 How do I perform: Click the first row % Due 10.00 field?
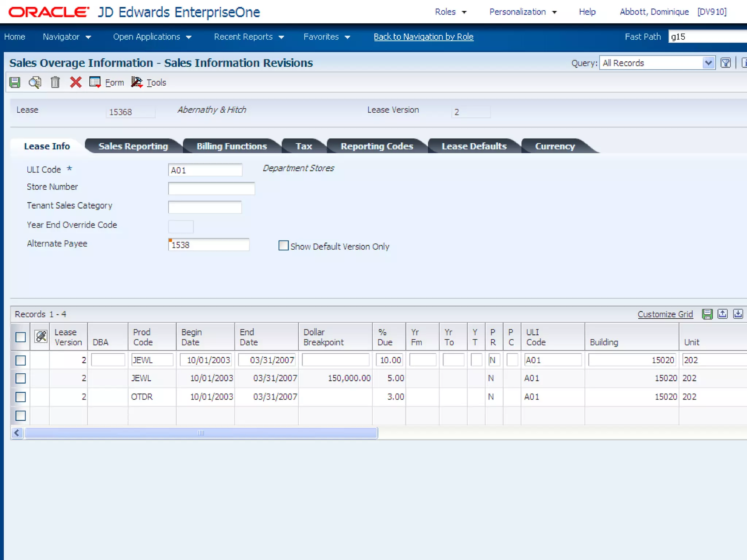click(x=389, y=360)
